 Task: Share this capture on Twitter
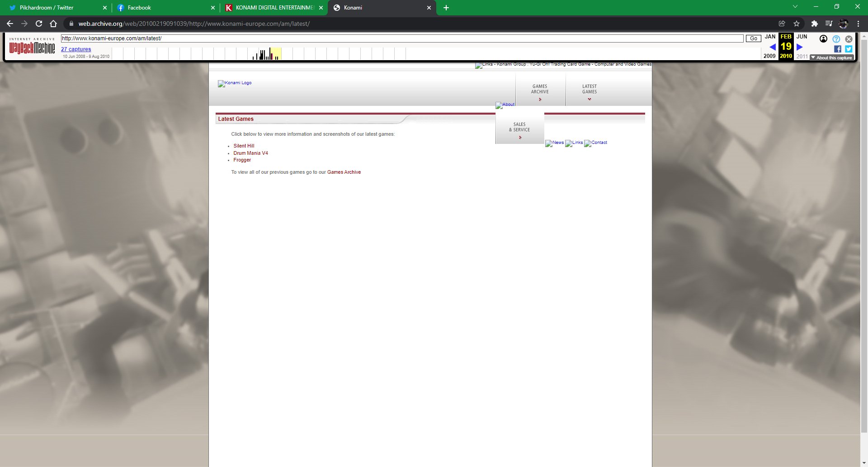click(x=849, y=49)
